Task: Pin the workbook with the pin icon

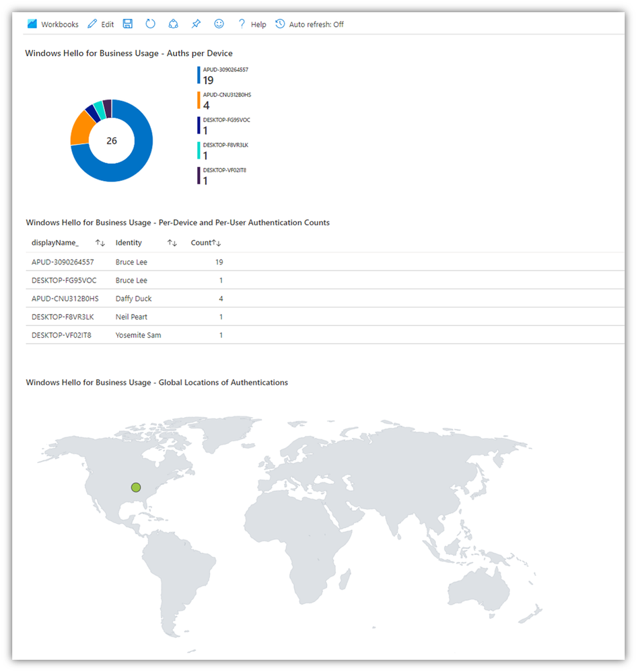Action: [x=196, y=24]
